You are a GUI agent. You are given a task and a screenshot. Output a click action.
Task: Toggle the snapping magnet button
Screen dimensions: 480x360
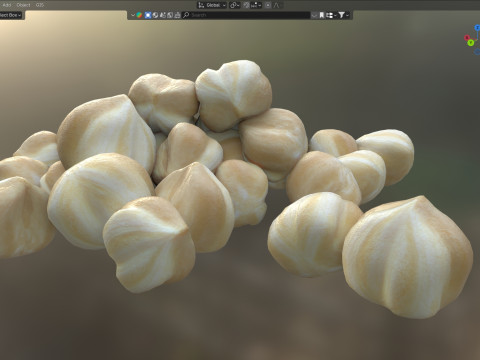246,5
